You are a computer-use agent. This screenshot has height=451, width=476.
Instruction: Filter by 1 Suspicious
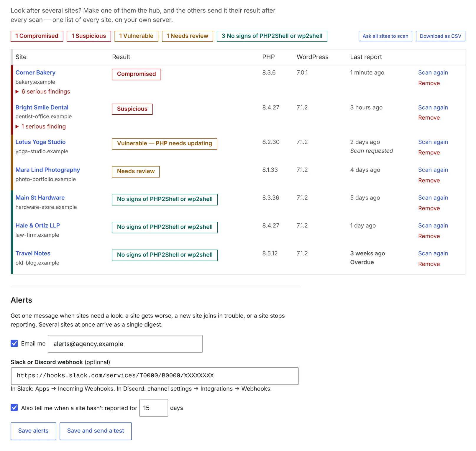coord(89,36)
